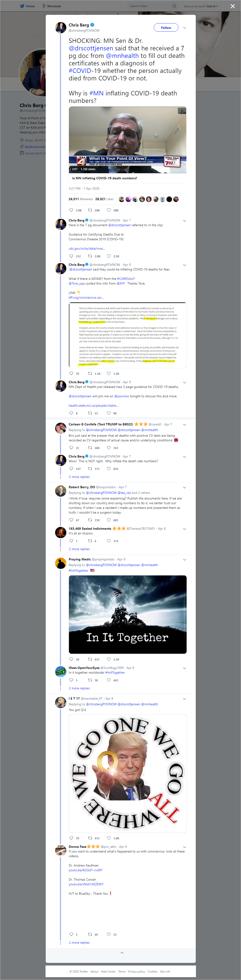
Task: Open the youtu.be link for Dr. Andrew Kaufman
Action: point(86,870)
